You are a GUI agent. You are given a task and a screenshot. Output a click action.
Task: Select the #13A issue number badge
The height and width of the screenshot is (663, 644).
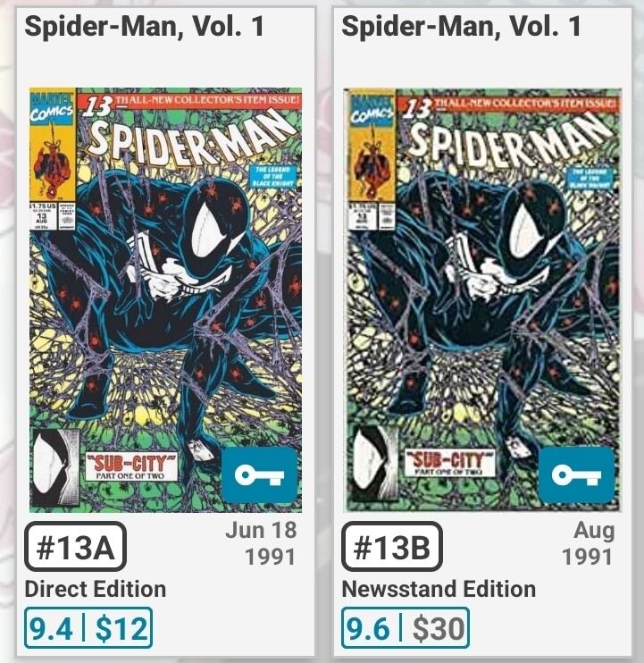click(76, 546)
